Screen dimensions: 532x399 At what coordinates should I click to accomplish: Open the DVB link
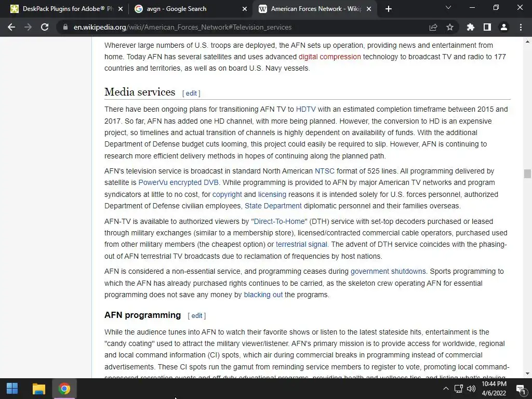[211, 182]
